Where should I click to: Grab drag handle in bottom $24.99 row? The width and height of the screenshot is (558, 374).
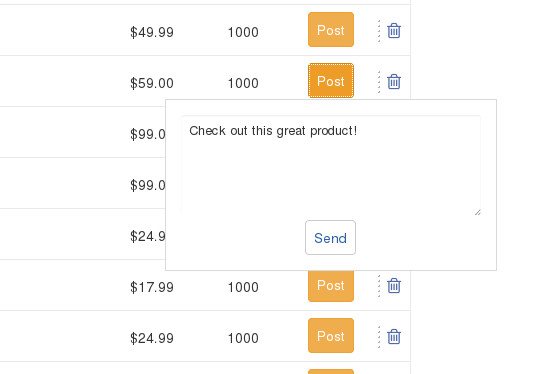pyautogui.click(x=379, y=337)
